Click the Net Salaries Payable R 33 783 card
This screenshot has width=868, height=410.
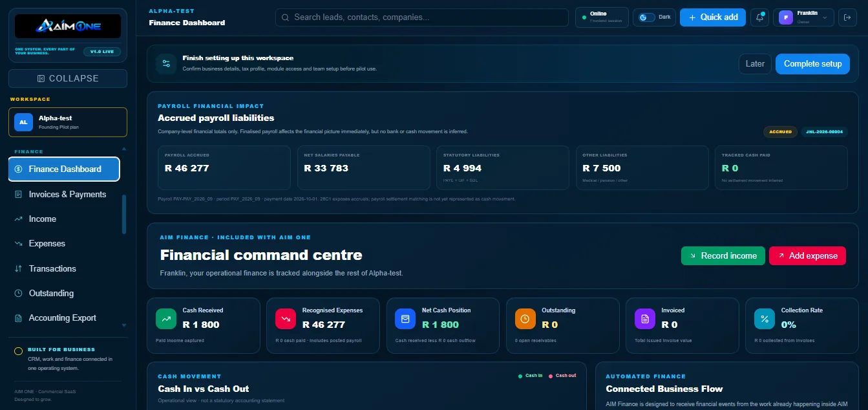364,167
